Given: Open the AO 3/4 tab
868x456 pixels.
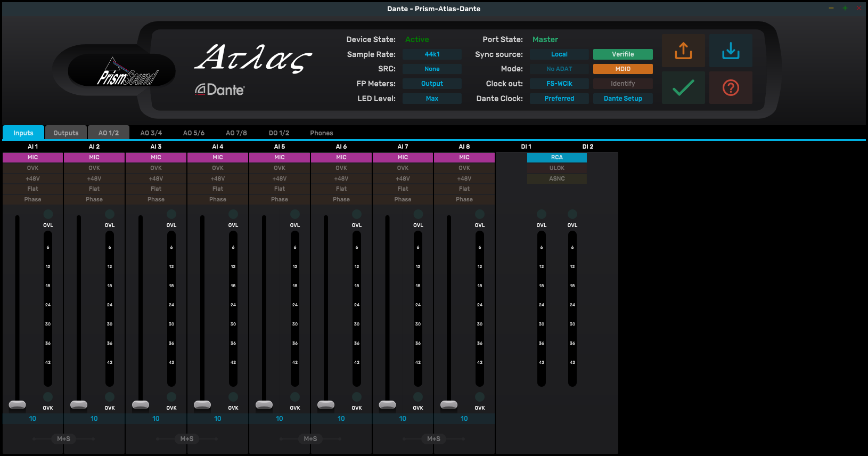Looking at the screenshot, I should [151, 133].
